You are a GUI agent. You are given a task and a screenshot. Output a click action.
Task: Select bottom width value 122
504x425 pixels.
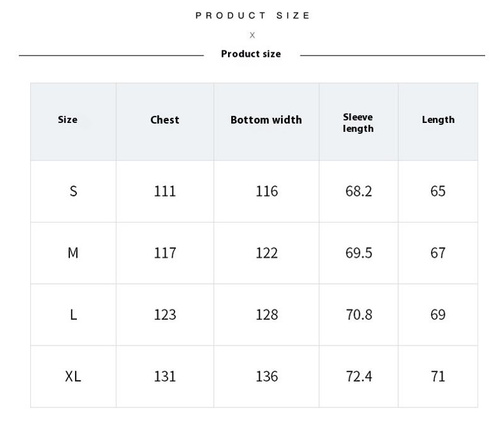coord(266,253)
